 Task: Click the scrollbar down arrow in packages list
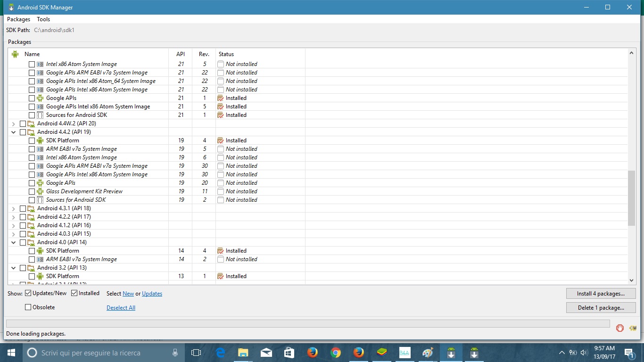[x=632, y=280]
